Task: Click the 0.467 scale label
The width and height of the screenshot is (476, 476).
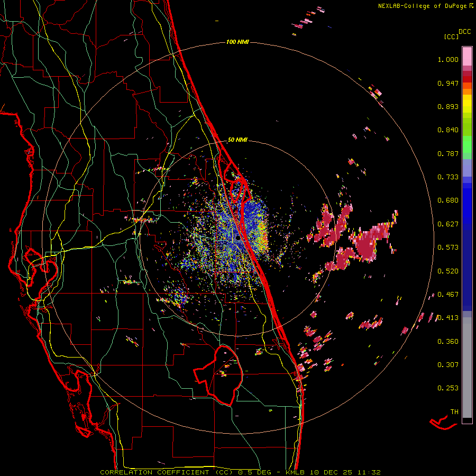Action: (x=448, y=295)
